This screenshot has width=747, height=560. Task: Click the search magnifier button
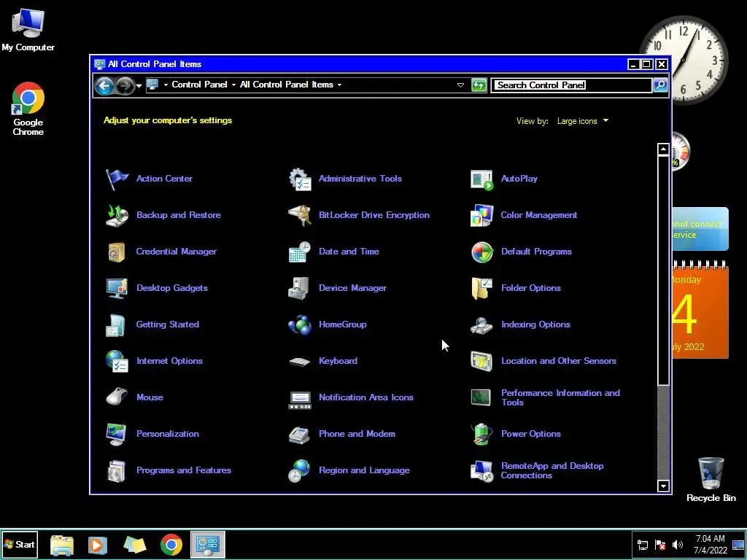(660, 85)
